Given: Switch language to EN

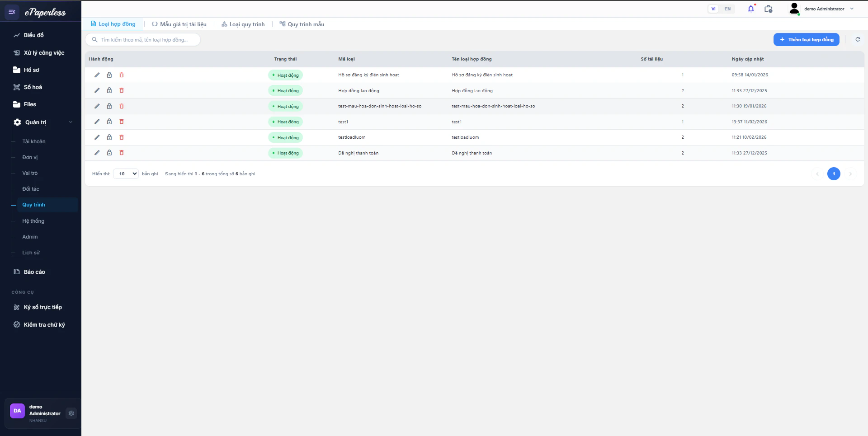Looking at the screenshot, I should tap(727, 9).
